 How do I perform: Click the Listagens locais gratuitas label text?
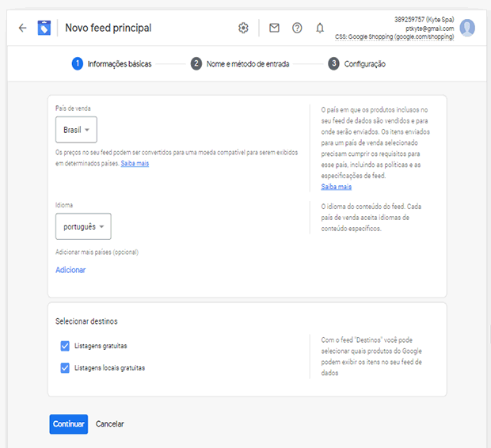pyautogui.click(x=109, y=368)
